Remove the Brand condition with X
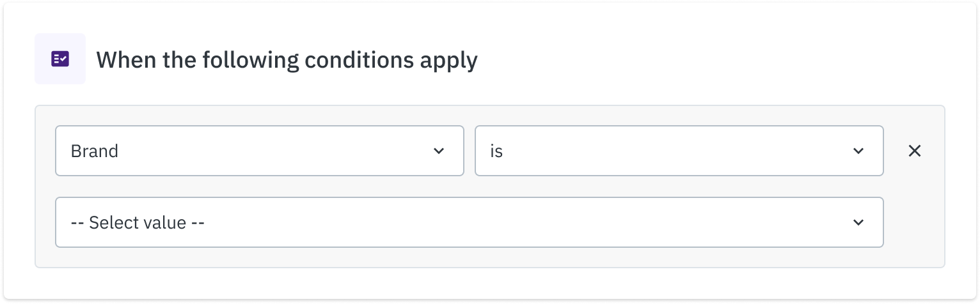Image resolution: width=980 pixels, height=304 pixels. pos(915,151)
